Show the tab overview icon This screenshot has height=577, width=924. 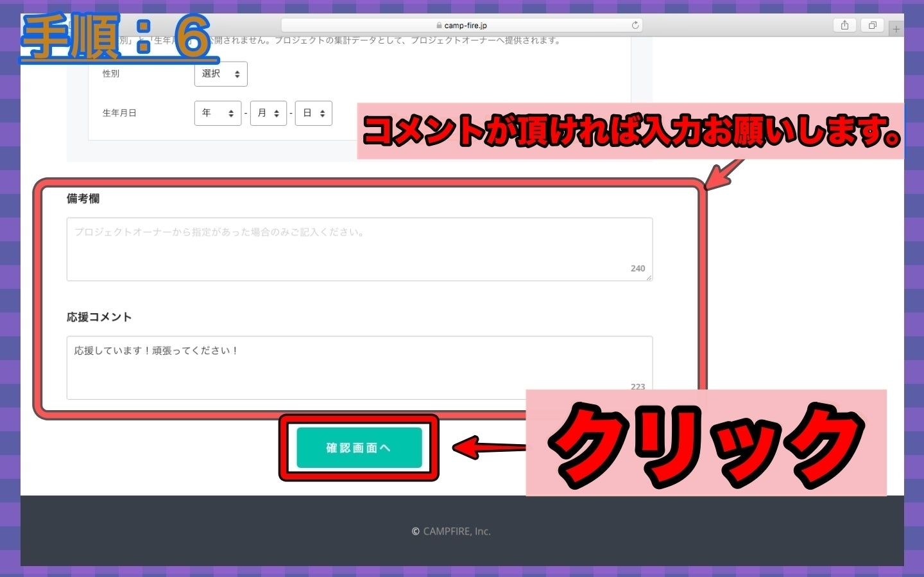coord(872,25)
